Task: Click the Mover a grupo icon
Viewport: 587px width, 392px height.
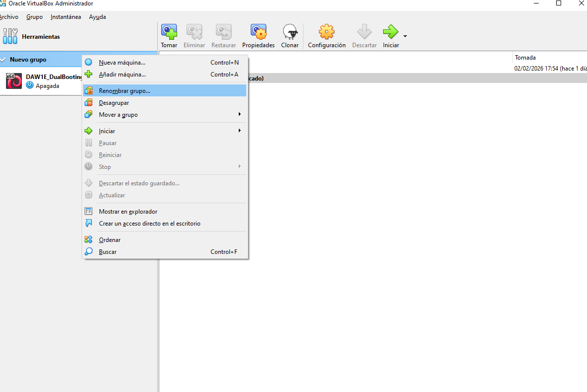Action: click(89, 114)
